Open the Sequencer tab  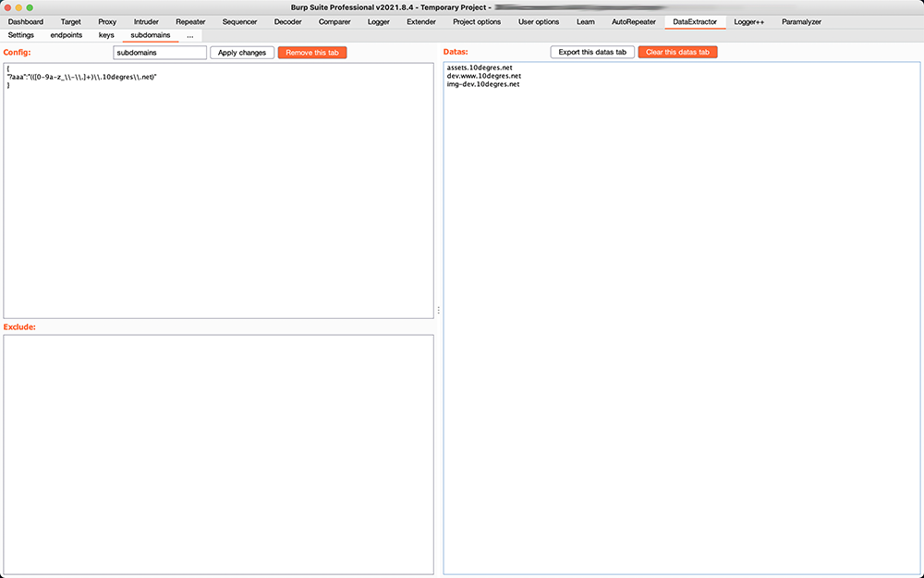pos(239,22)
